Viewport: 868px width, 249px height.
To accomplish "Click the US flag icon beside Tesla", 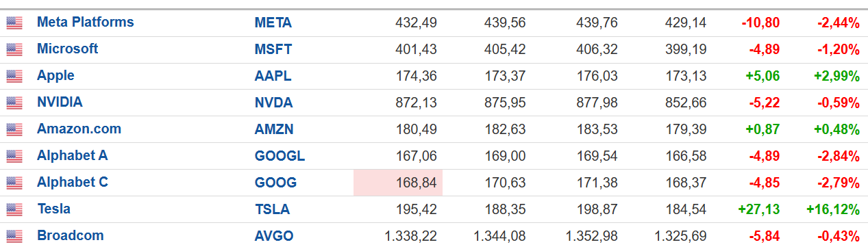I will pyautogui.click(x=14, y=209).
